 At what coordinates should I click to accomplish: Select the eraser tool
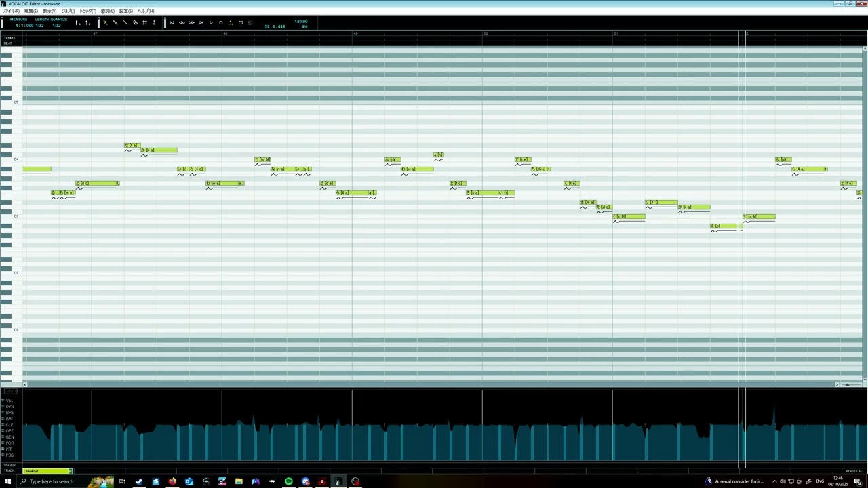point(135,22)
